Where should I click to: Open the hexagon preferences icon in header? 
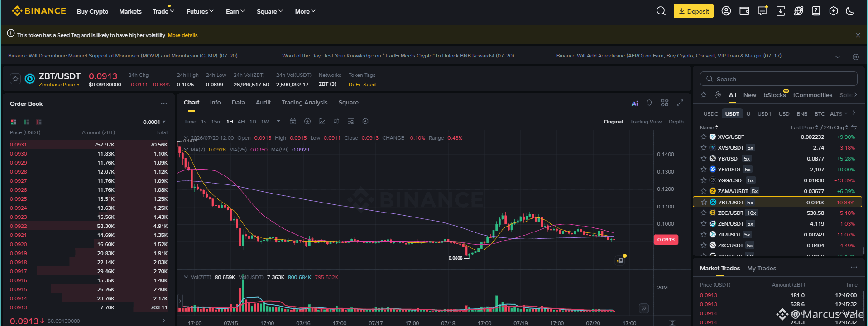coord(834,11)
